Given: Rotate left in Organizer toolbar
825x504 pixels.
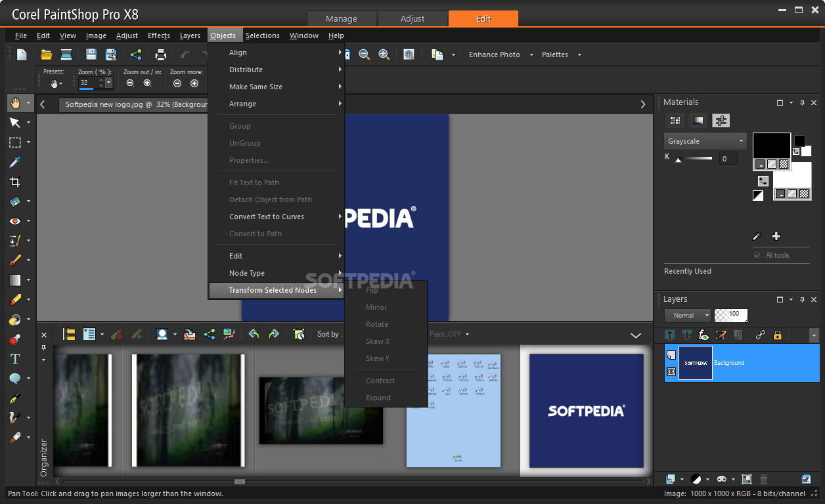Looking at the screenshot, I should coord(254,334).
